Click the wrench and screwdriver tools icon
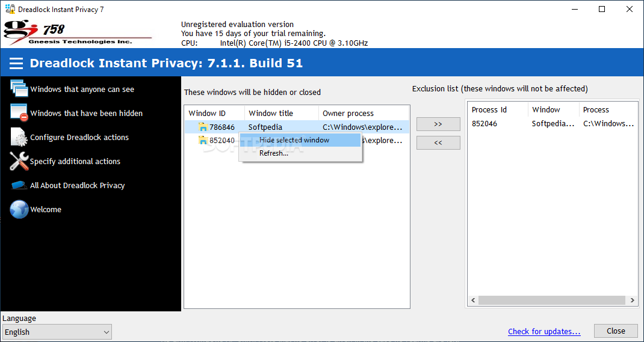 pos(19,161)
